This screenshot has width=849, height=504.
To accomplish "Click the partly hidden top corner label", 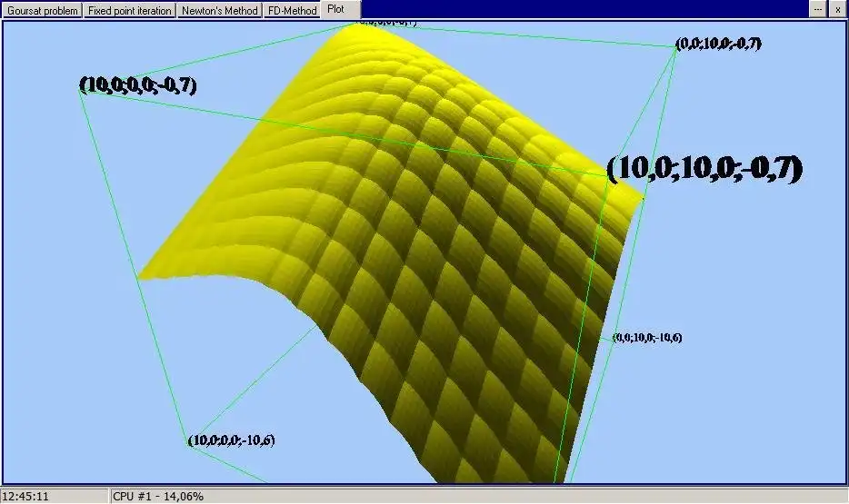I will 387,23.
